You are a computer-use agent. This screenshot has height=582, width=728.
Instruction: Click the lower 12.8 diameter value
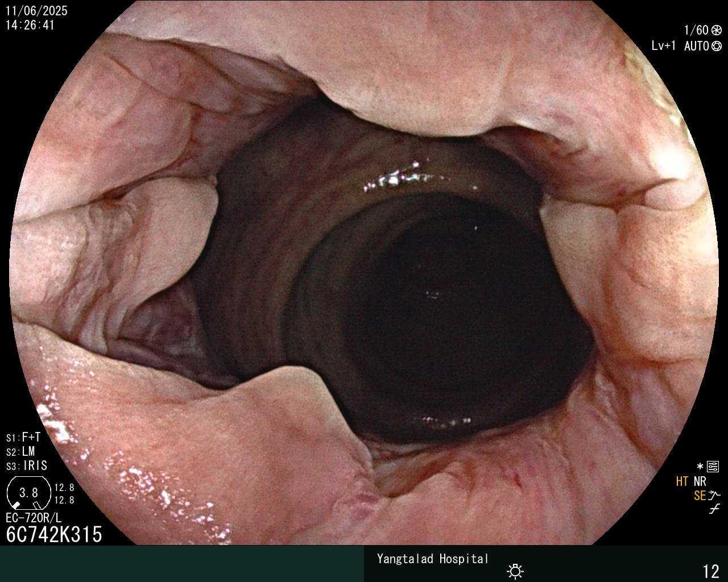click(x=64, y=500)
